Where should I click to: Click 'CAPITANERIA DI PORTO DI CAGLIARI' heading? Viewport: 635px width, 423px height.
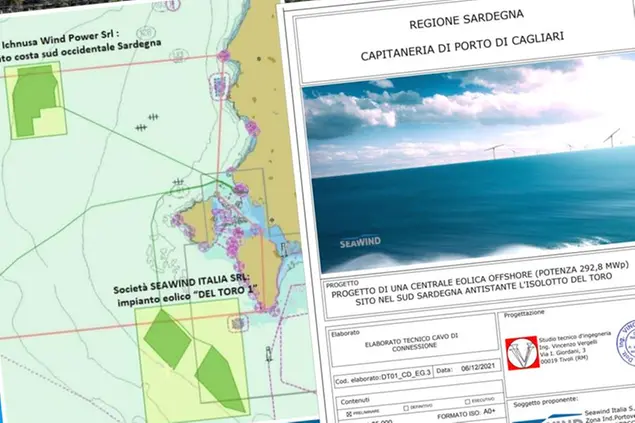point(462,46)
